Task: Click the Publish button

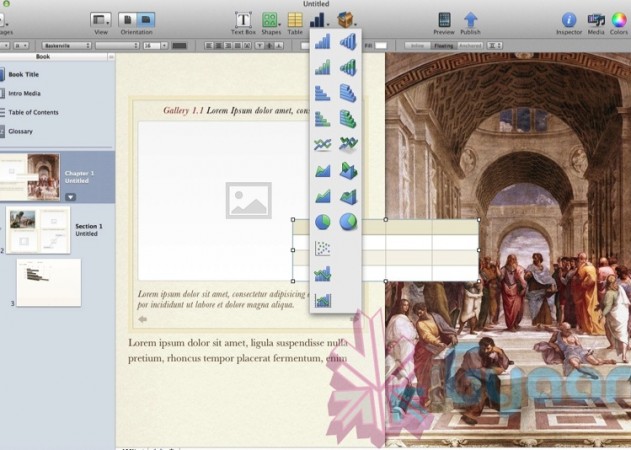Action: pyautogui.click(x=470, y=21)
